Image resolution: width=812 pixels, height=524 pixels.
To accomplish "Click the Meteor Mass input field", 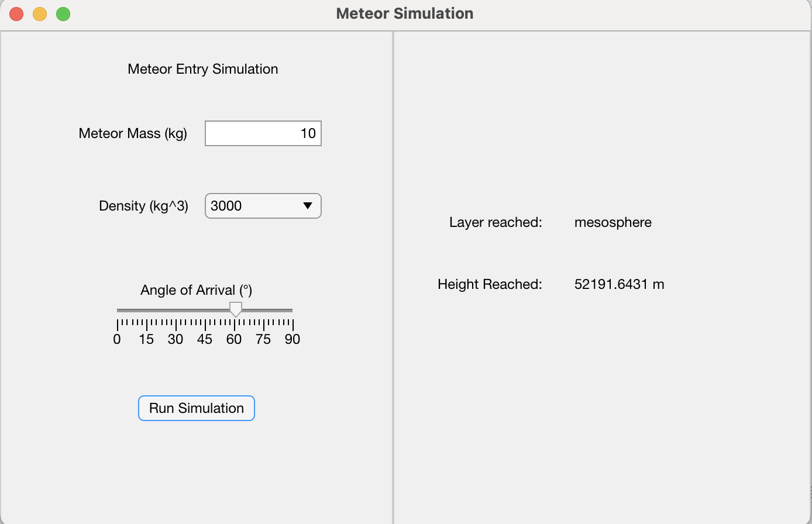I will point(263,133).
